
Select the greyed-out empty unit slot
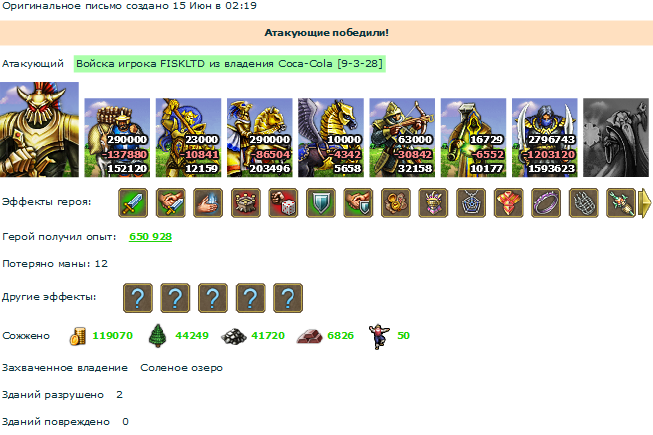616,138
